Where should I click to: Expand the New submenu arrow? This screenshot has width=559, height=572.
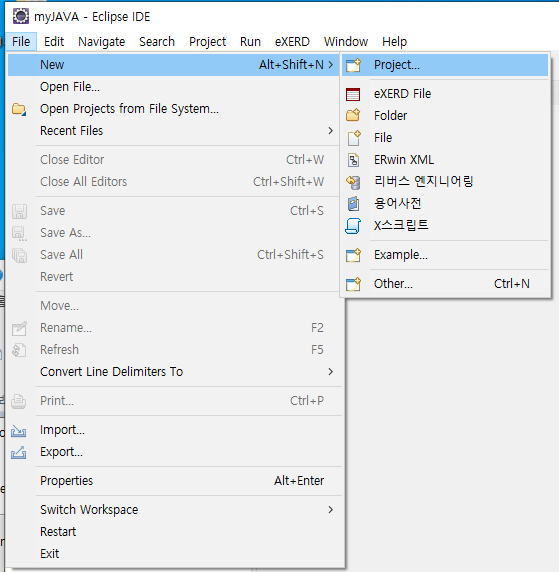(x=331, y=65)
